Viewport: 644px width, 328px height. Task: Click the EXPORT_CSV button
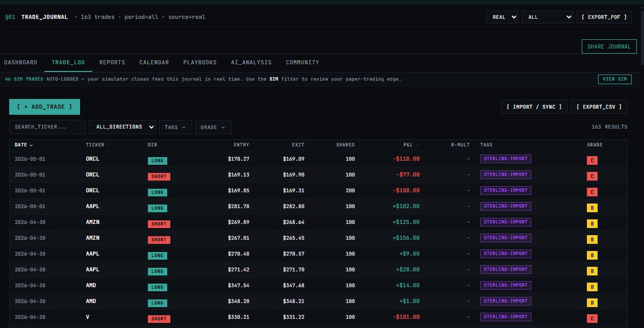point(599,107)
